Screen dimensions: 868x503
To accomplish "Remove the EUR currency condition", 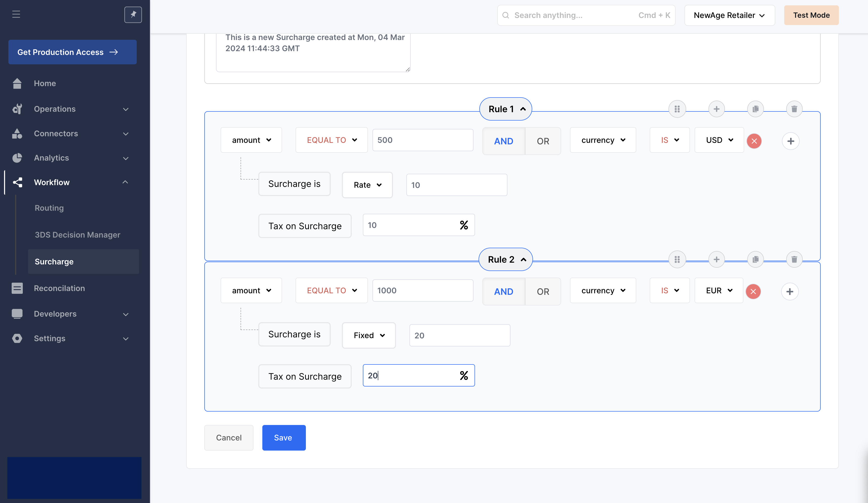I will pos(753,292).
